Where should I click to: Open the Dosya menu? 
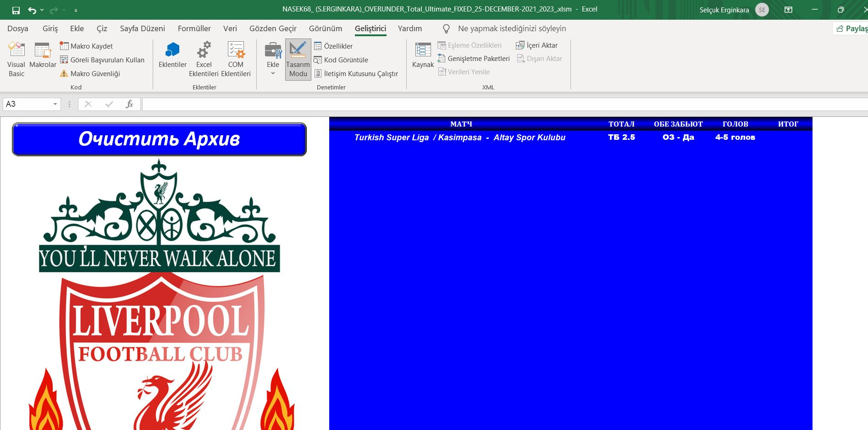click(18, 28)
